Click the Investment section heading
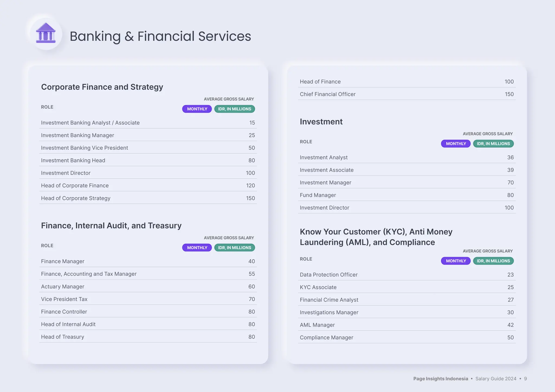This screenshot has width=555, height=392. (321, 122)
